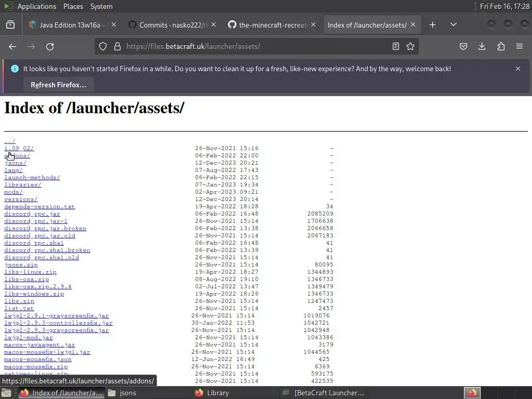
Task: Open the Places menu
Action: coord(73,6)
